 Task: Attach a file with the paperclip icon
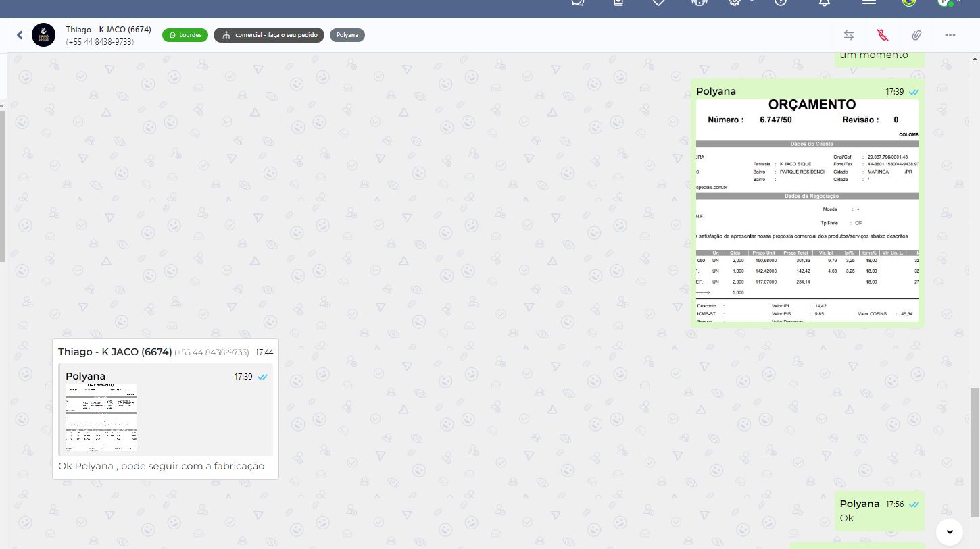[916, 35]
